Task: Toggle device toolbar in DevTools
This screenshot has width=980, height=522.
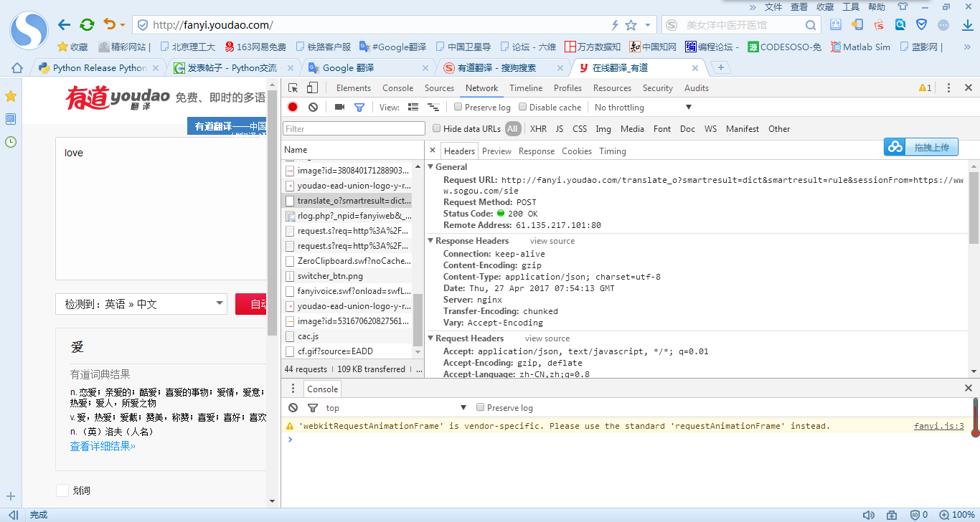Action: (312, 88)
